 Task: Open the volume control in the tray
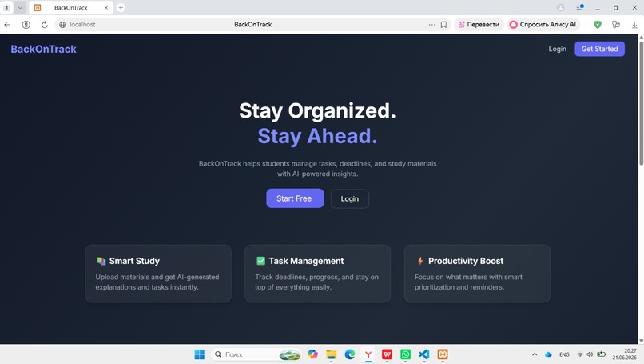590,354
